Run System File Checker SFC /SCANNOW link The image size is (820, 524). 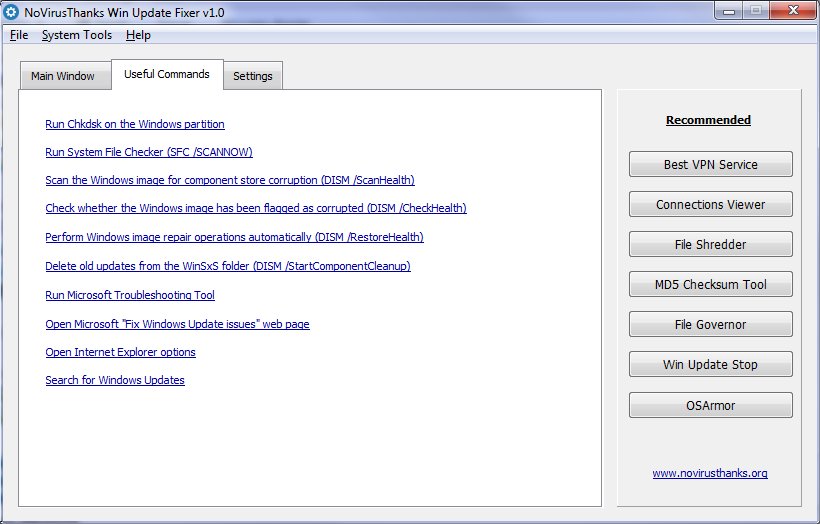149,152
